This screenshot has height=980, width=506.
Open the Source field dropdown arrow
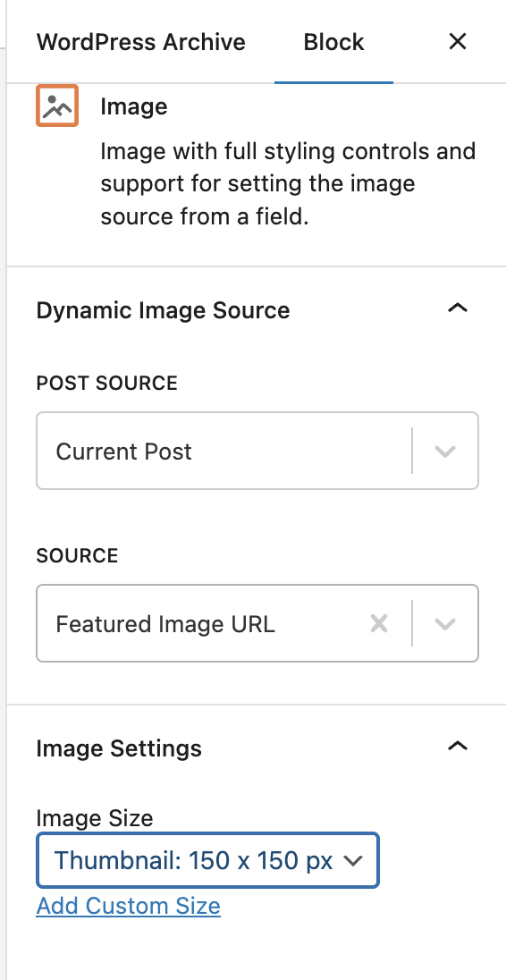click(x=445, y=623)
